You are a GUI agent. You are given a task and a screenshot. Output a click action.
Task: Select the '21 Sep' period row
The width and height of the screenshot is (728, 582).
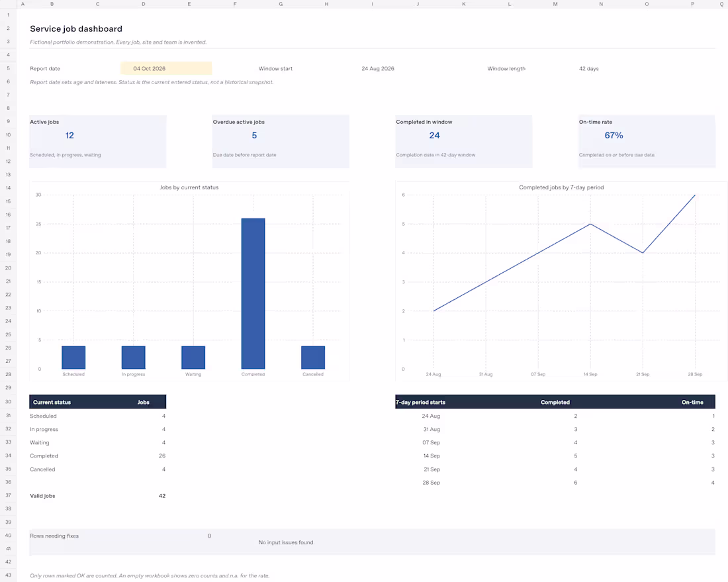(555, 469)
